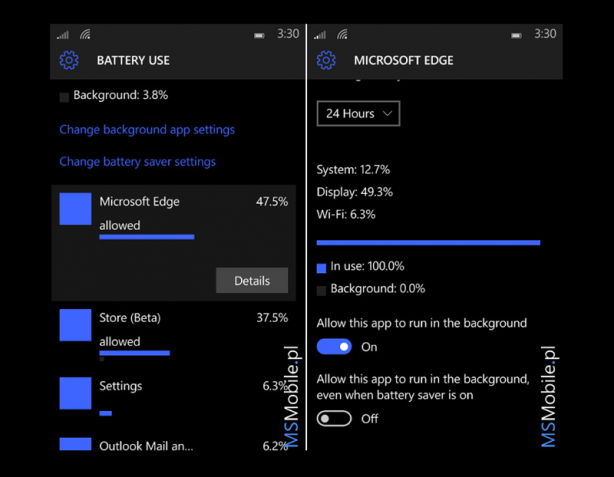This screenshot has width=614, height=477.
Task: Tap Details button for Microsoft Edge
Action: click(x=252, y=280)
